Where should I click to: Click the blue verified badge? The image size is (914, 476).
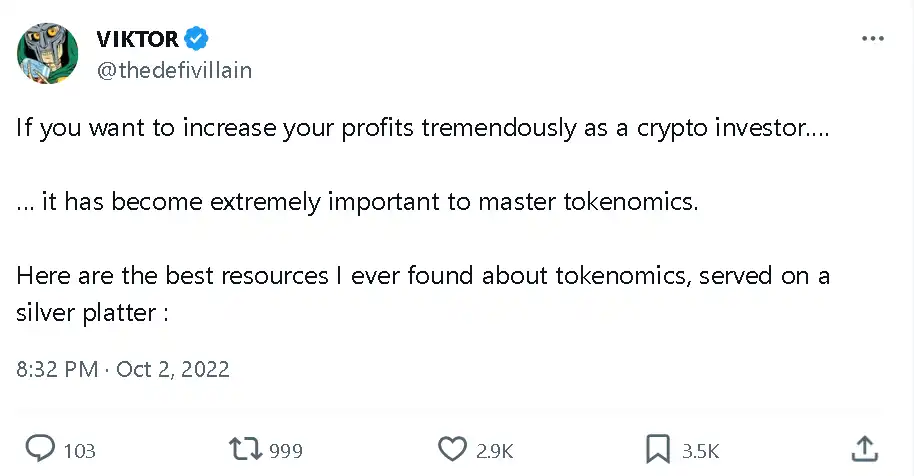pos(197,40)
